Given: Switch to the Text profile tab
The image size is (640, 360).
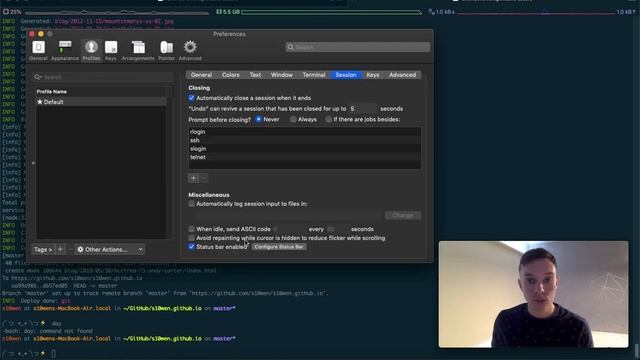Looking at the screenshot, I should [x=256, y=75].
